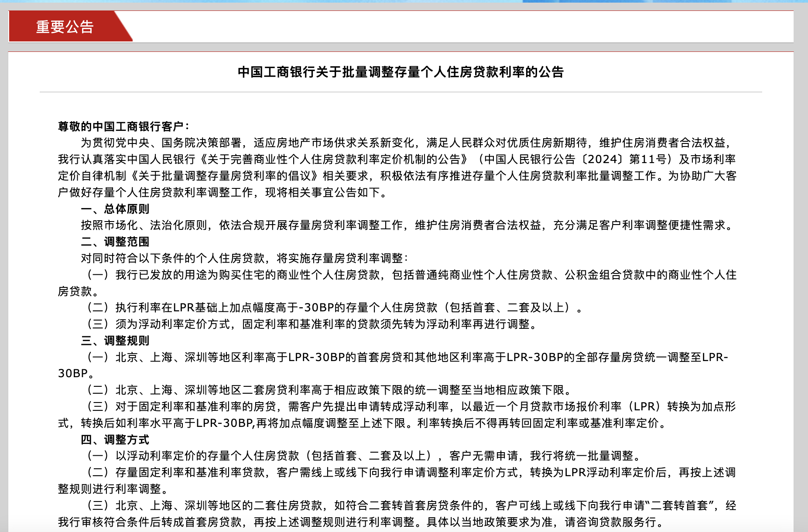This screenshot has width=808, height=532.
Task: Select the heading 一、总体原则
Action: coord(115,209)
